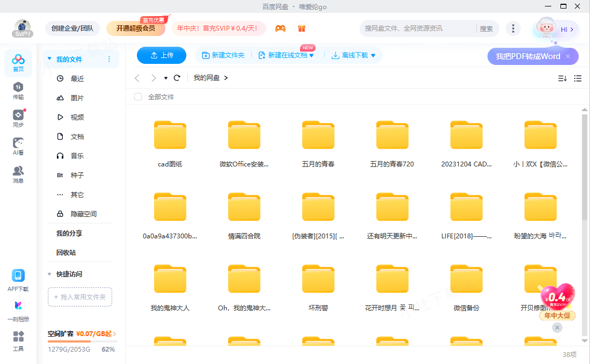Open the Hi mascot assistant button
Image resolution: width=590 pixels, height=364 pixels.
click(556, 28)
